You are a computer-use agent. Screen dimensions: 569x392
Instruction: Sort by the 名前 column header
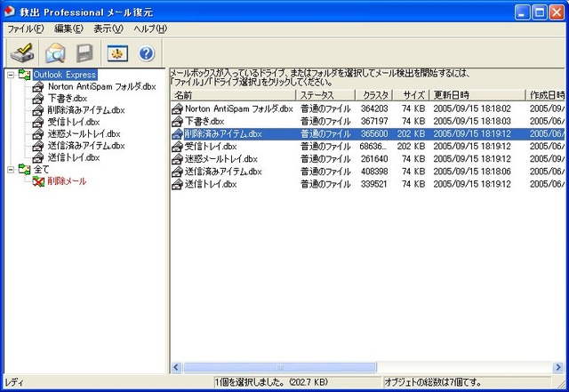coord(233,95)
